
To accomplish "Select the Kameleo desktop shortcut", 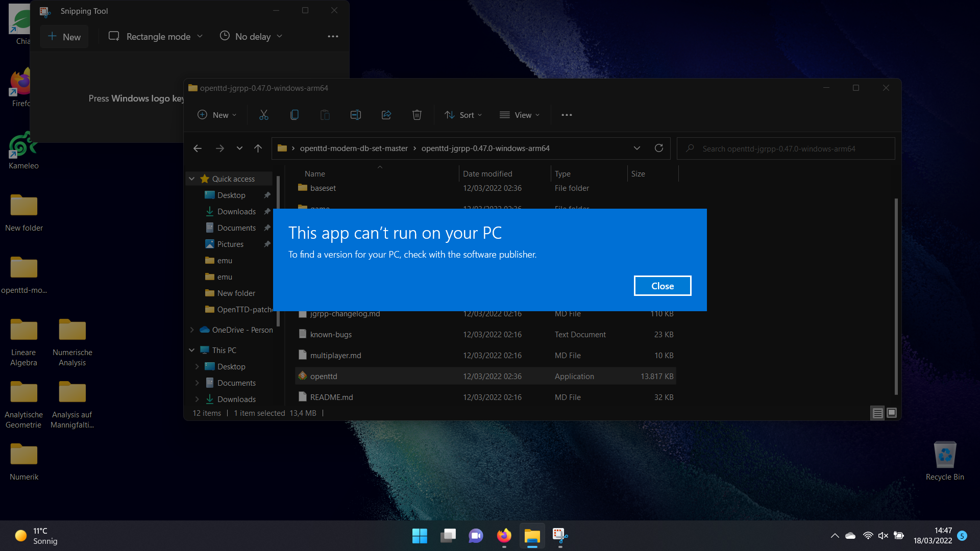I will coord(23,151).
